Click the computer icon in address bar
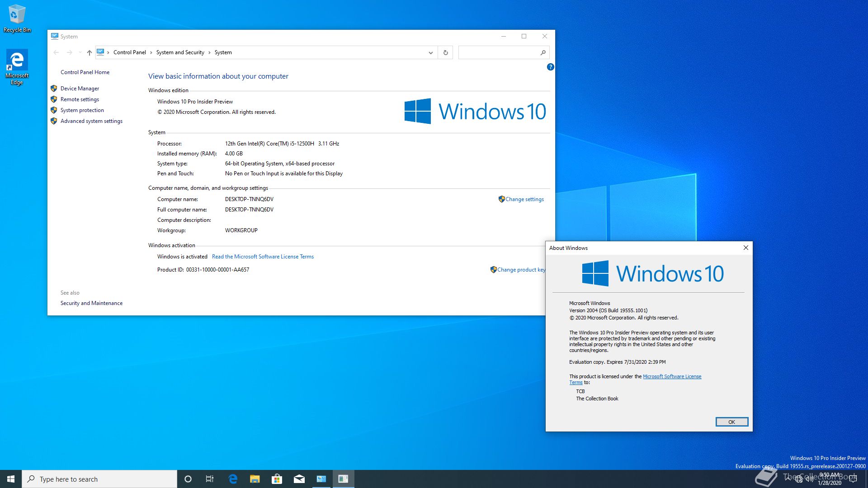Viewport: 868px width, 488px height. (x=100, y=52)
